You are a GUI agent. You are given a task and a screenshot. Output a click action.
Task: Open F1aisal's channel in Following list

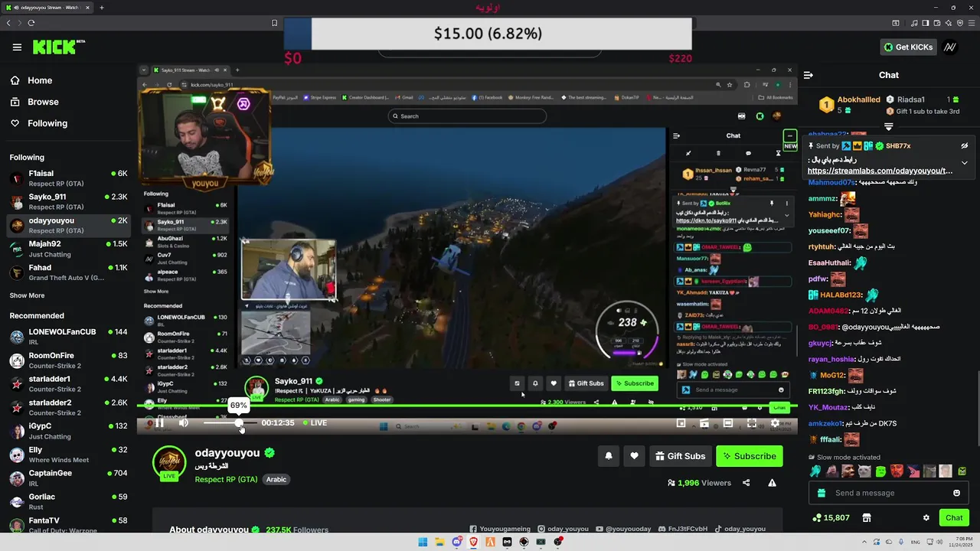pyautogui.click(x=67, y=178)
